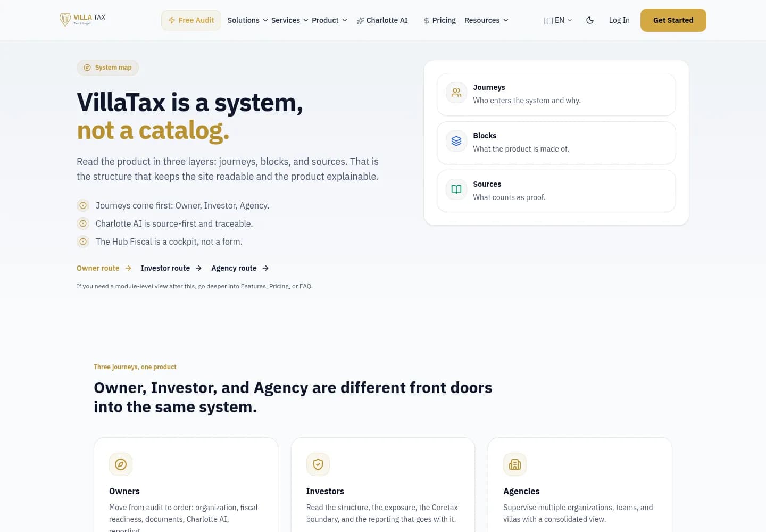Click the compass icon in System map badge
This screenshot has height=532, width=766.
tap(87, 68)
